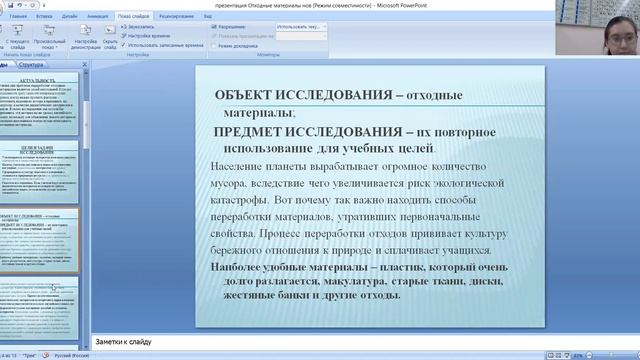Screen dimensions: 640x360
Task: Click the Скрыть слайд button
Action: (x=110, y=36)
